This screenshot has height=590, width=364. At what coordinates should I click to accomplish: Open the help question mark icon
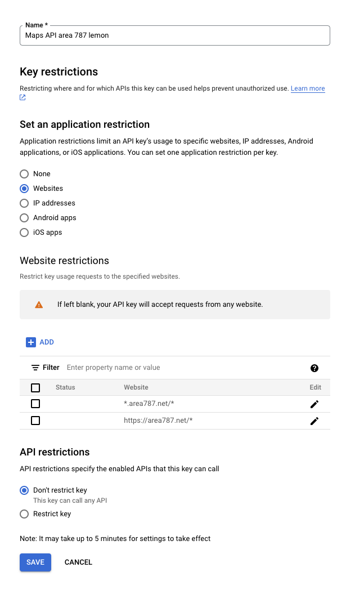[314, 368]
